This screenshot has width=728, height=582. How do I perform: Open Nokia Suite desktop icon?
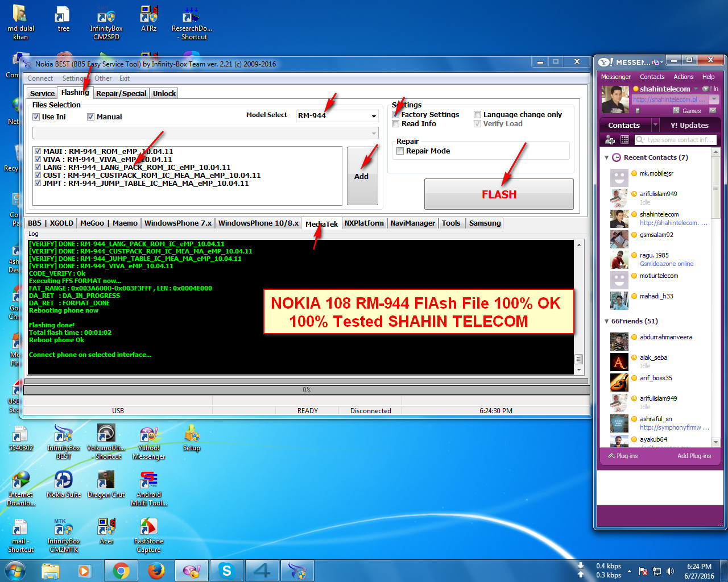tap(63, 485)
